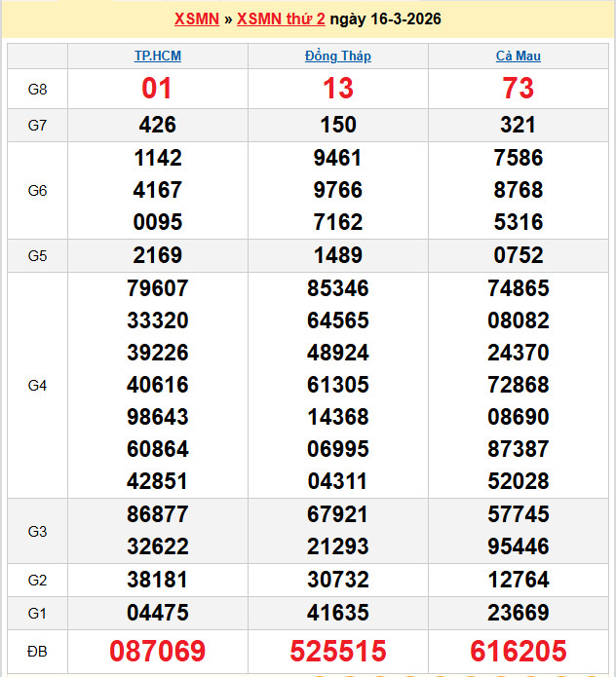This screenshot has height=677, width=616.
Task: Click the G1 number 23669
Action: point(518,613)
